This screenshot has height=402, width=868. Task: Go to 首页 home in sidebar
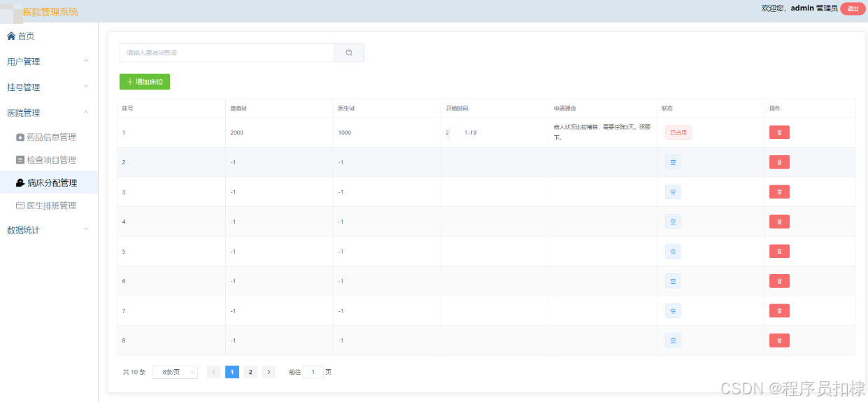coord(49,36)
